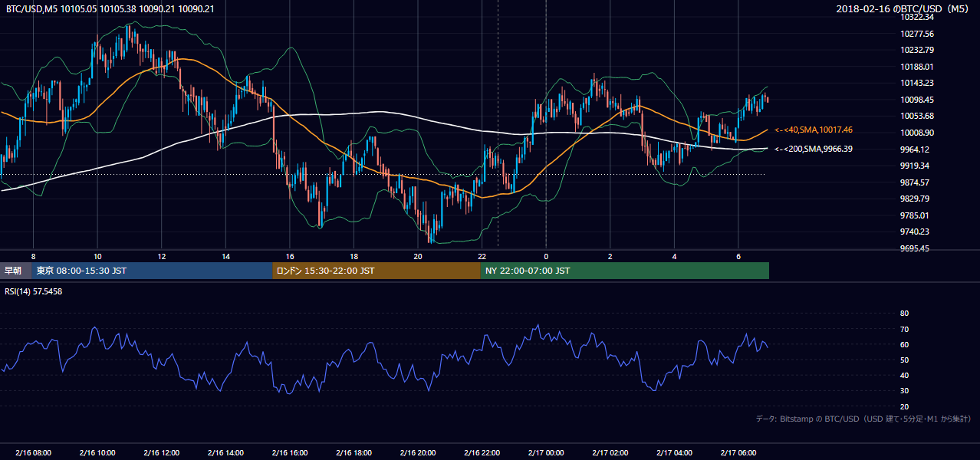Click time axis label 2/17 00:00
This screenshot has width=980, height=460.
pos(546,453)
